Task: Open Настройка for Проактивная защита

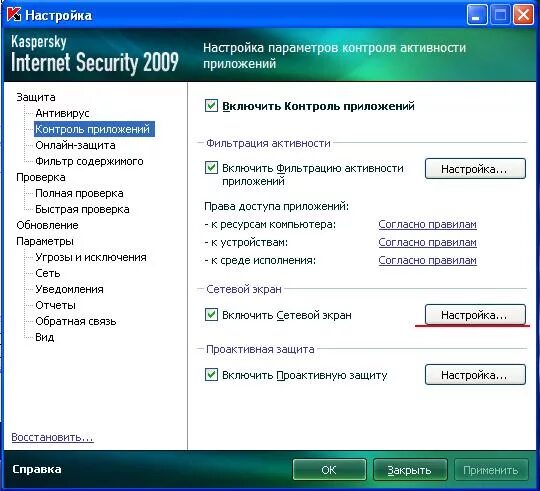Action: tap(475, 375)
